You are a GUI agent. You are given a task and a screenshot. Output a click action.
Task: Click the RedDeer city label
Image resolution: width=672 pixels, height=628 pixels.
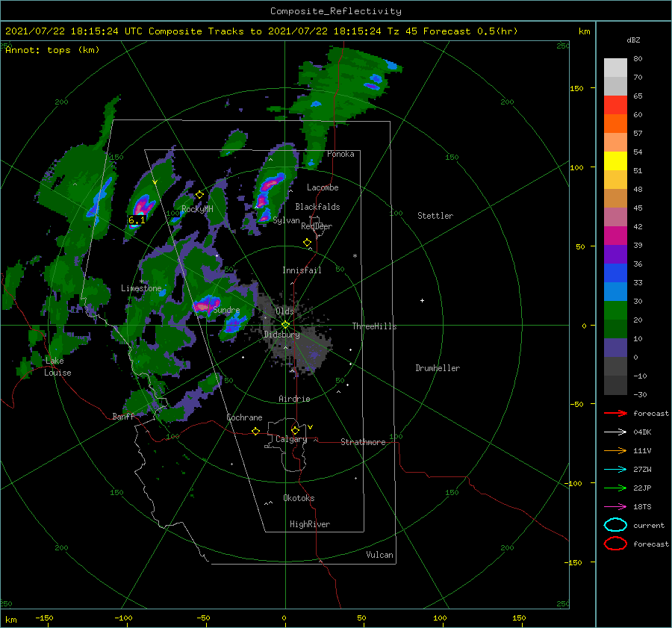[x=317, y=226]
